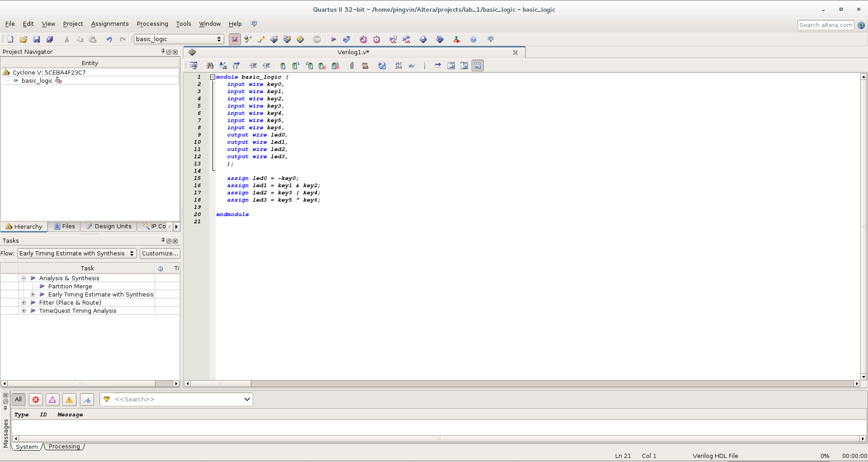Click the Replace text icon in editor

(x=223, y=66)
